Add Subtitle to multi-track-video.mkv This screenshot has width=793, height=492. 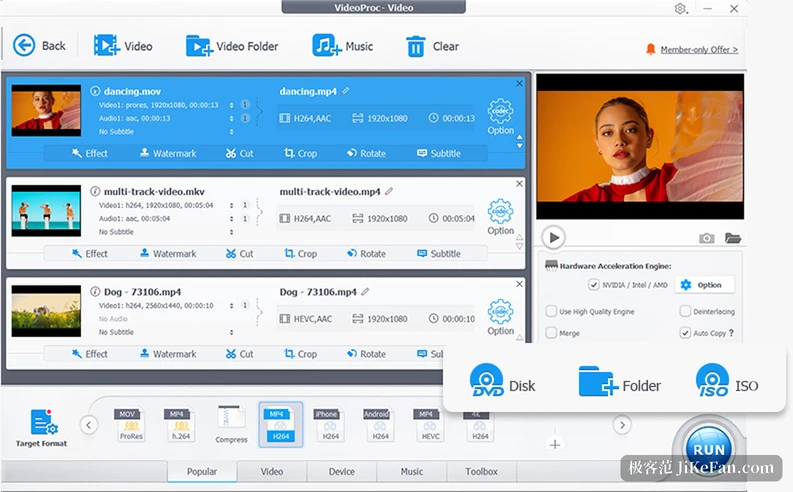pyautogui.click(x=438, y=253)
